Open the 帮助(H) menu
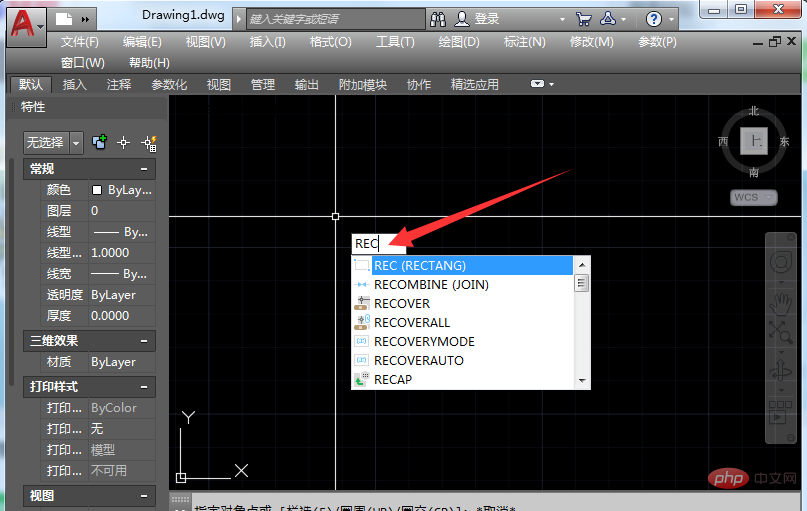Image resolution: width=807 pixels, height=511 pixels. point(149,63)
